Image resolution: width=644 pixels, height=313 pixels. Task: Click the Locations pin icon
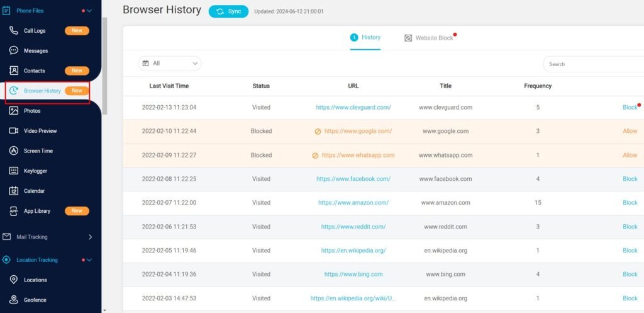tap(14, 280)
